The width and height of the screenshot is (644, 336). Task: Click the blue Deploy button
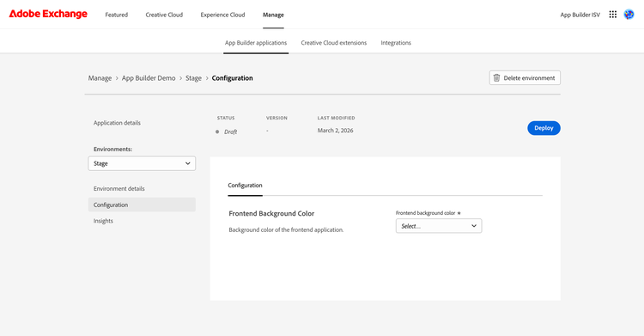(544, 128)
